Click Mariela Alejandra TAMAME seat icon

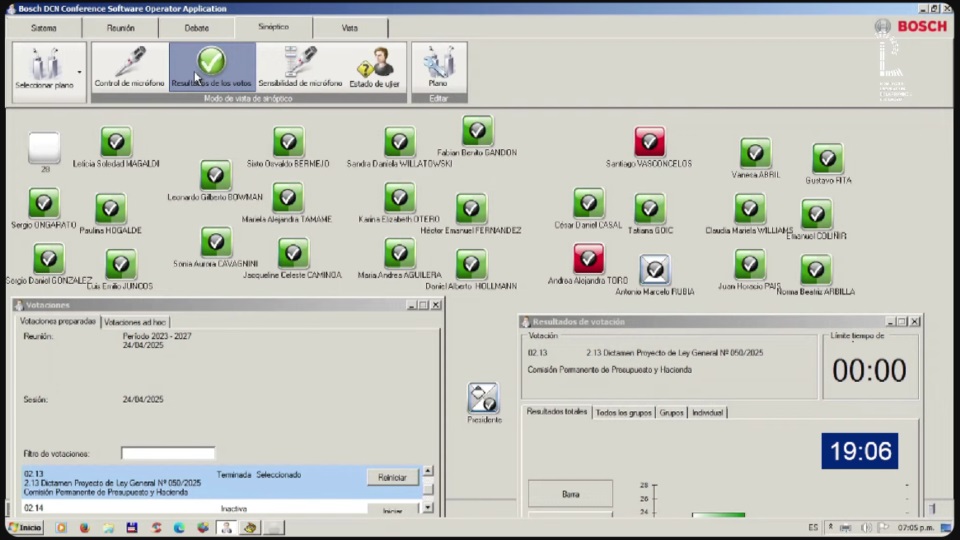tap(288, 198)
